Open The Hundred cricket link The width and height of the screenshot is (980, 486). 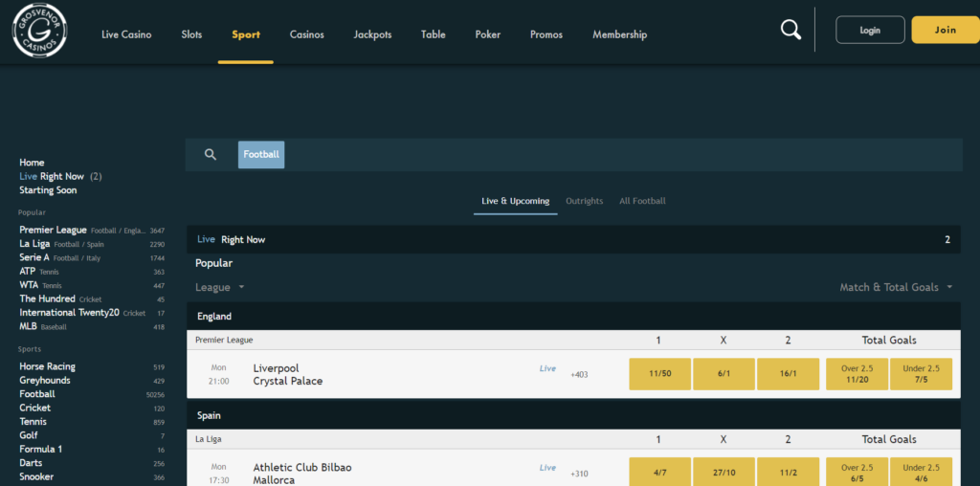[92, 298]
